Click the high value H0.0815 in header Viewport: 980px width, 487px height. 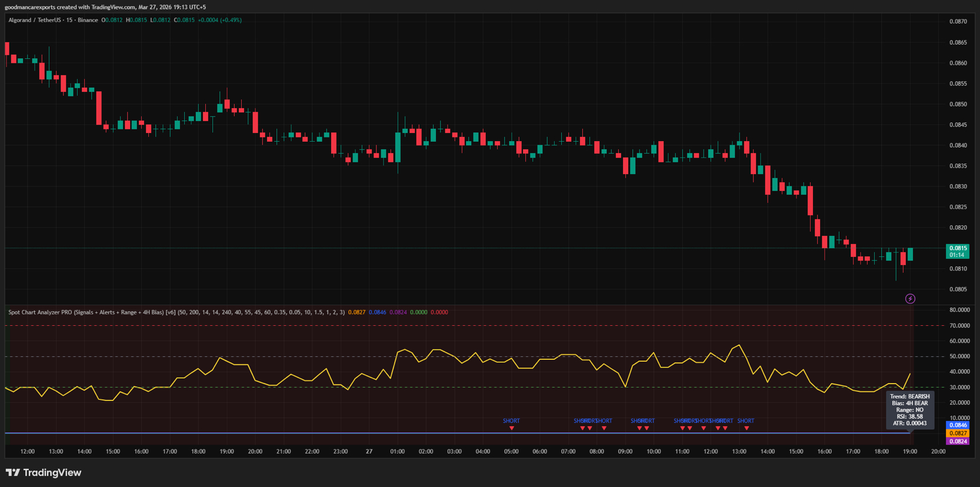(x=136, y=20)
